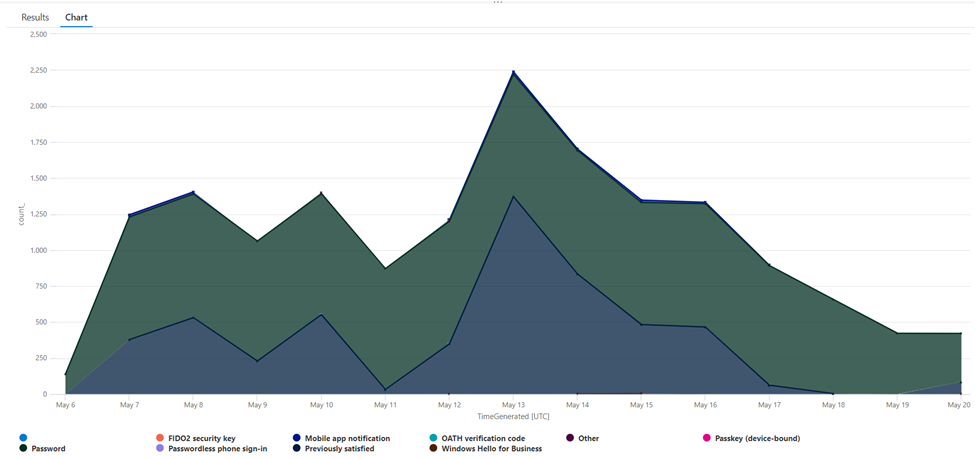Screen dimensions: 975x459
Task: Click the May 9 axis label
Action: (257, 404)
